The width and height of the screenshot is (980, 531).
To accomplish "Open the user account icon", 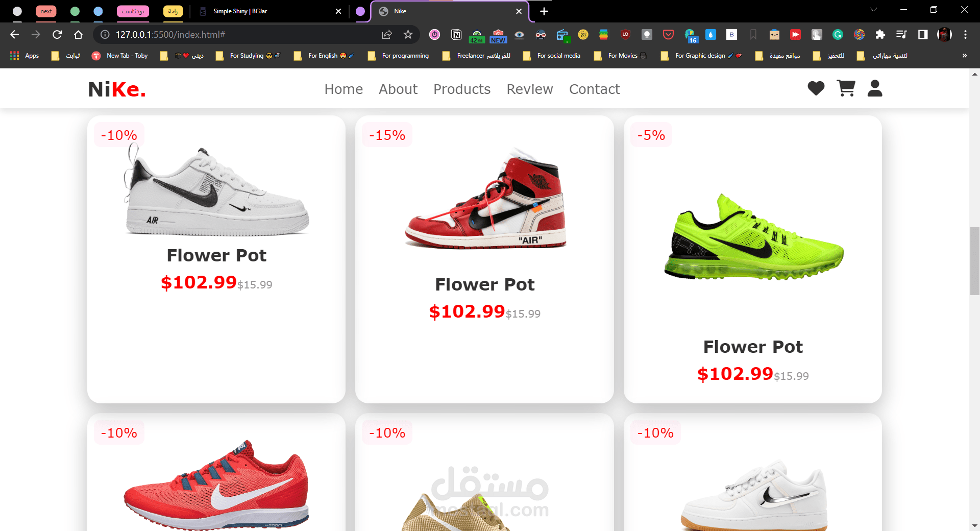I will point(875,88).
